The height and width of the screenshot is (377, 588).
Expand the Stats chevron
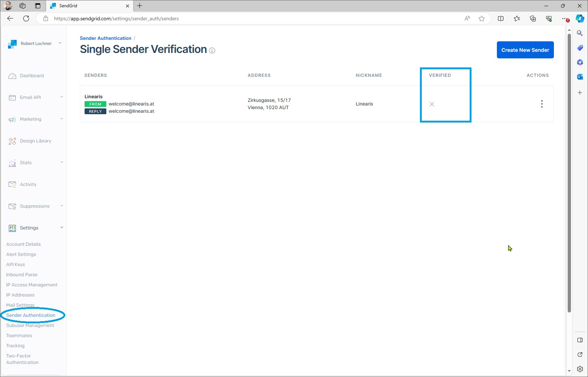tap(62, 162)
